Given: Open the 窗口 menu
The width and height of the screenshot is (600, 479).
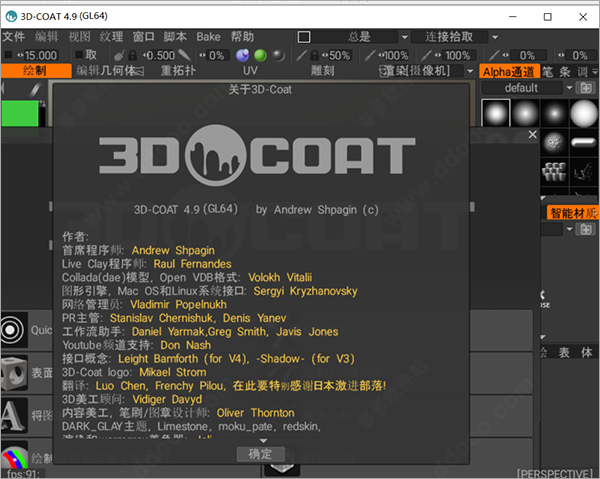Looking at the screenshot, I should click(143, 37).
